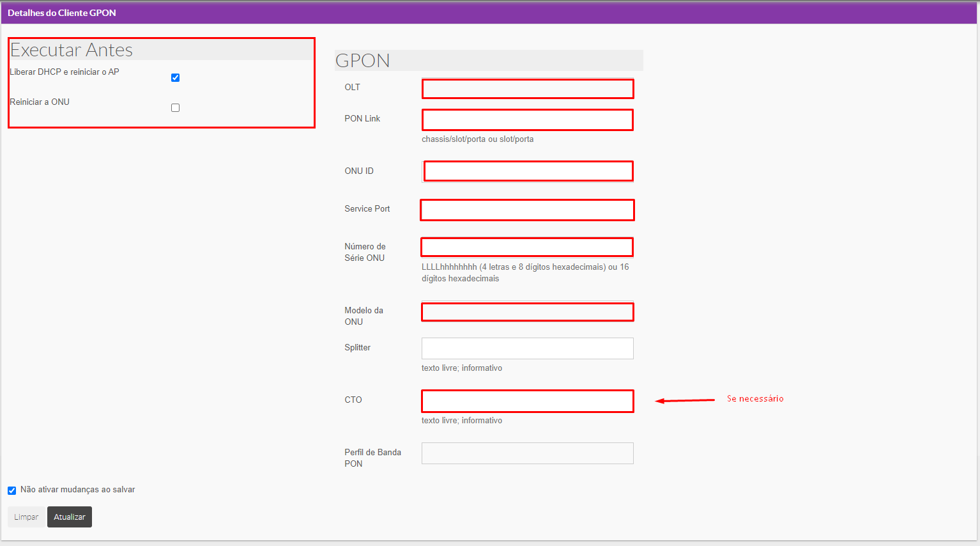Click the Número de Série ONU field

click(528, 247)
